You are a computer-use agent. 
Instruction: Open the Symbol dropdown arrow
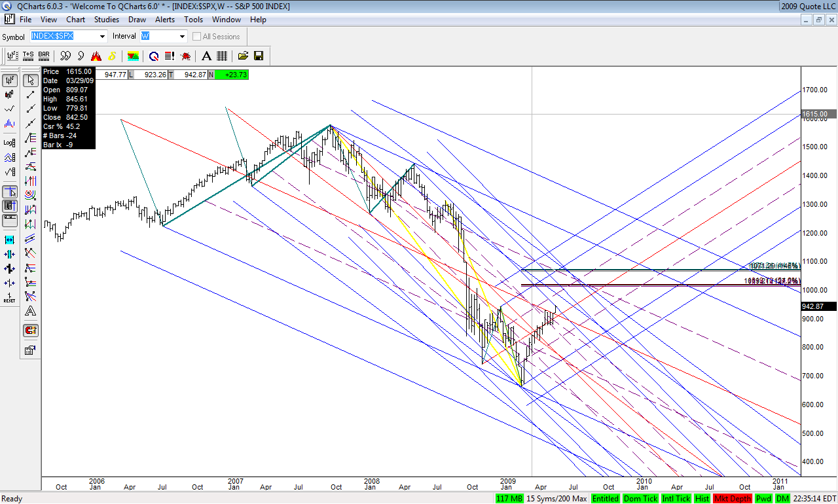[x=103, y=37]
